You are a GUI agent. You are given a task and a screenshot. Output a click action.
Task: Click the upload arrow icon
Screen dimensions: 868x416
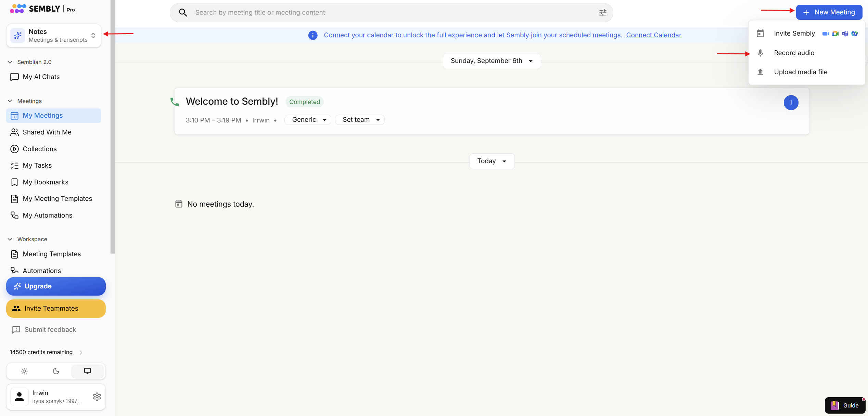760,72
